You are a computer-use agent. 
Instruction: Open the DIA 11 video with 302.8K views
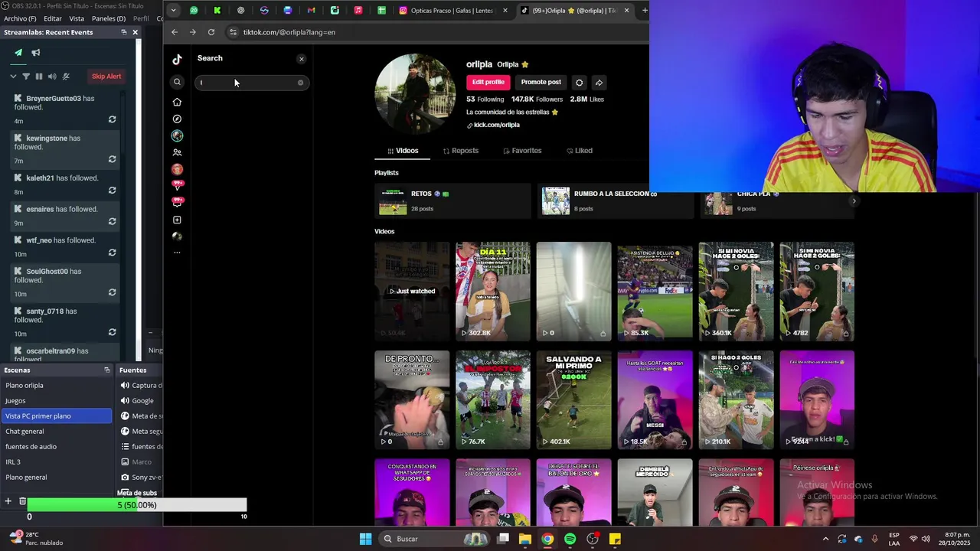[x=492, y=291]
